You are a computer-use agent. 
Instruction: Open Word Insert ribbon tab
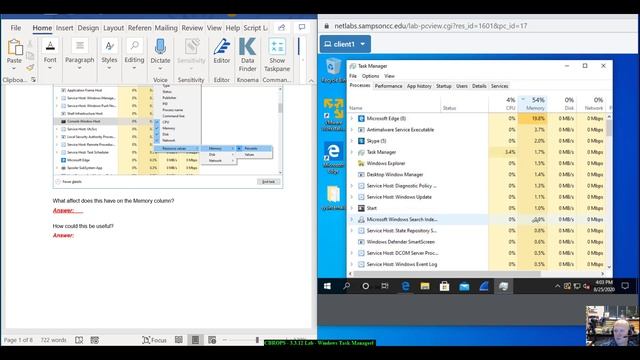(64, 28)
